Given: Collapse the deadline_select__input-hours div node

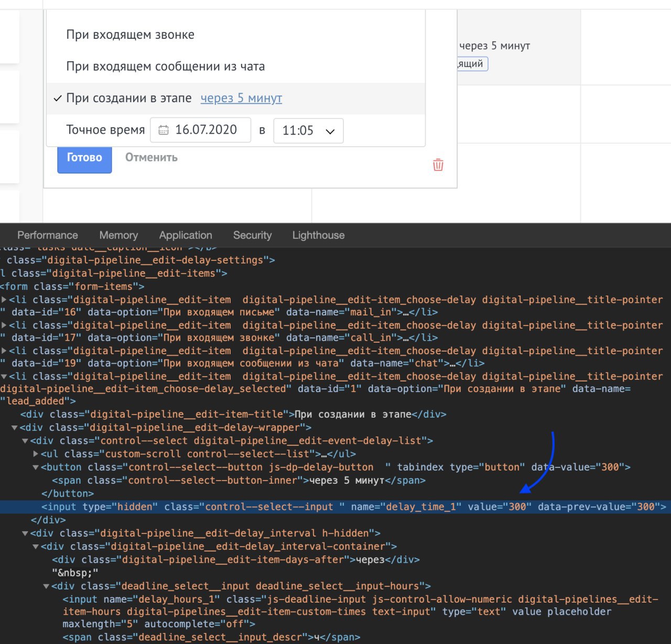Looking at the screenshot, I should [x=46, y=586].
